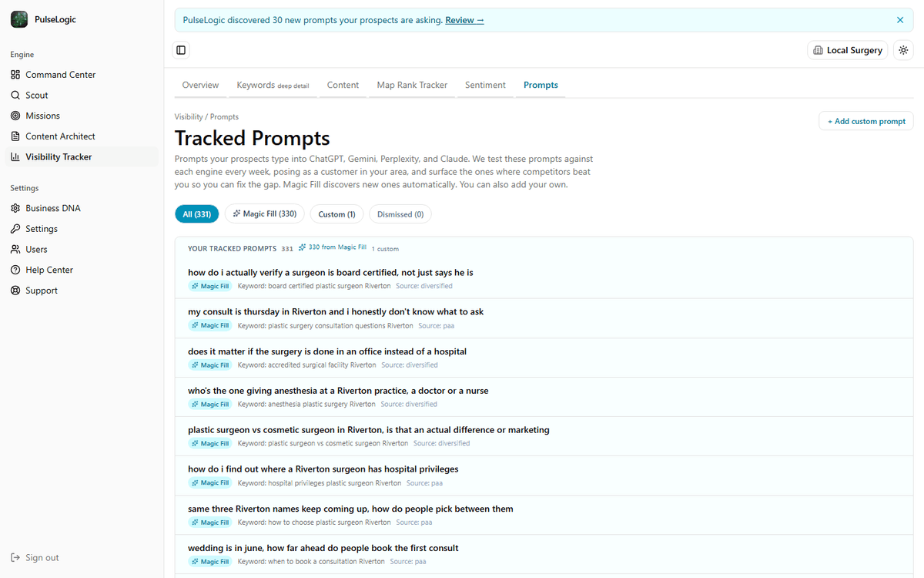Toggle the sidebar panel icon
924x578 pixels.
[x=181, y=50]
